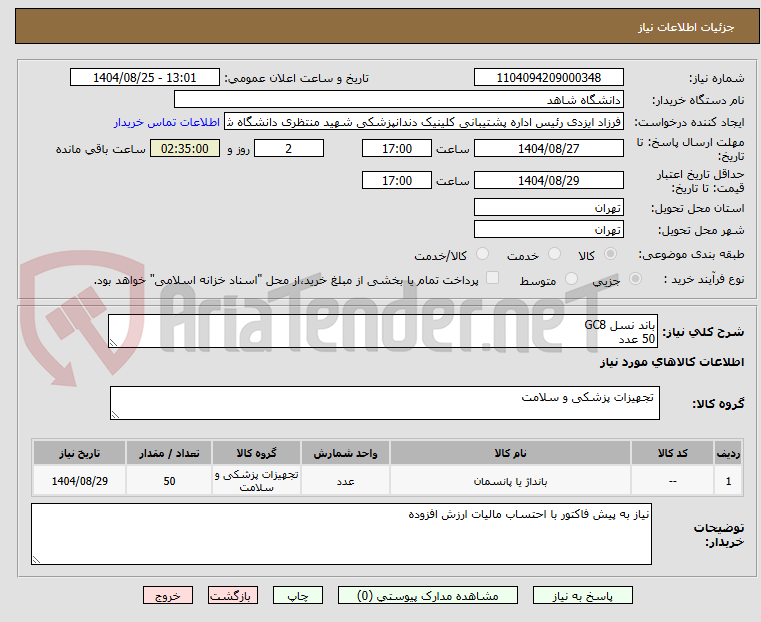Click the 'تاریخ نیاز' column header
The image size is (761, 622).
coord(80,453)
